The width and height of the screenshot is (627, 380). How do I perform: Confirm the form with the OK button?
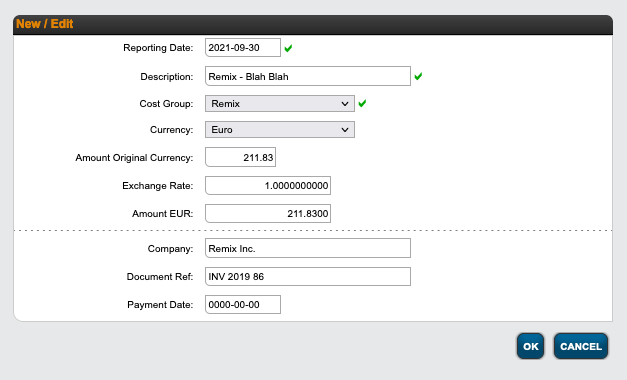tap(530, 346)
